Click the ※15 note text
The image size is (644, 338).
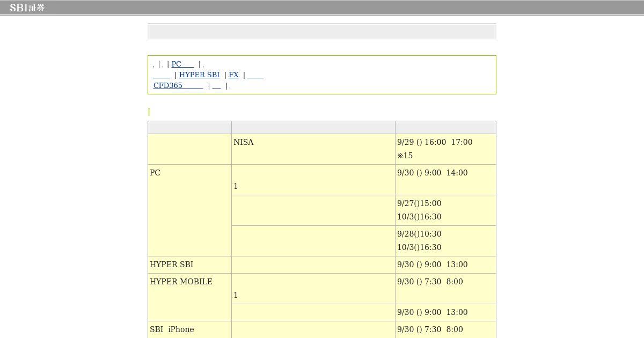(405, 156)
